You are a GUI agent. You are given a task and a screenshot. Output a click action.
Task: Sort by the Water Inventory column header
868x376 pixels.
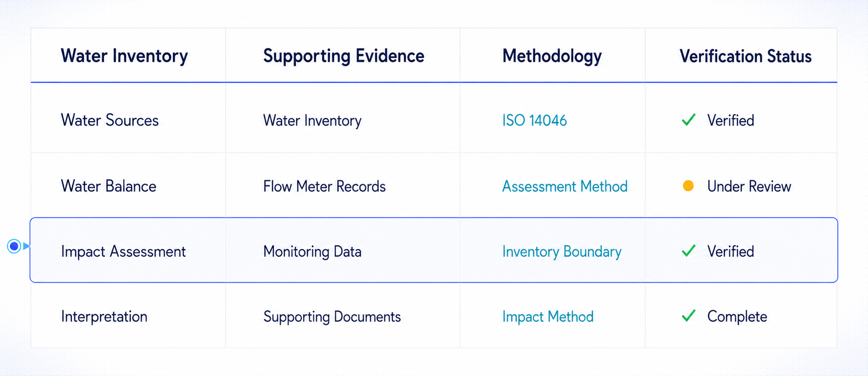point(124,56)
